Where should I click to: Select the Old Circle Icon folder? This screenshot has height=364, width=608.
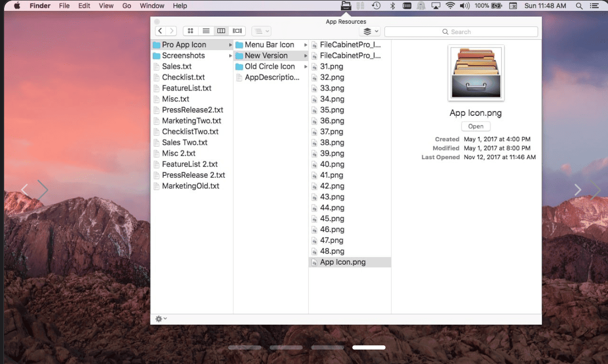(271, 66)
